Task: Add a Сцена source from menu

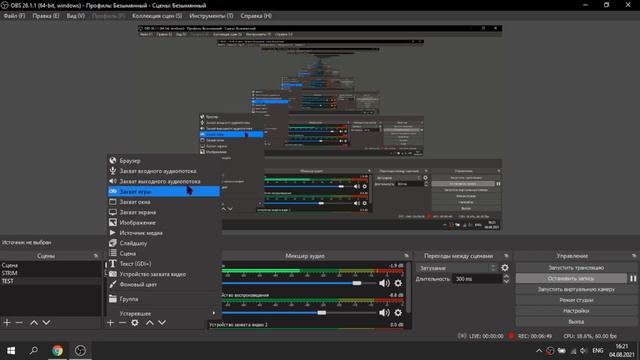Action: point(163,253)
